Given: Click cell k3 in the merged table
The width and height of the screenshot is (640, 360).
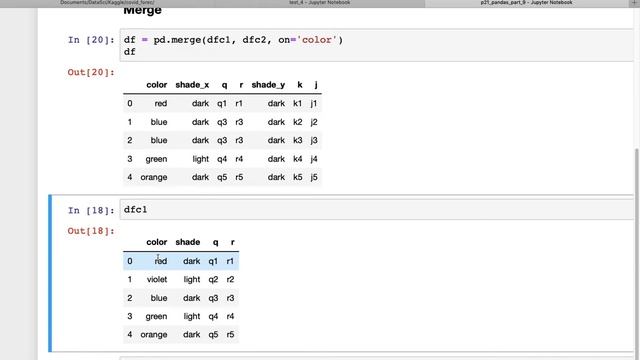Looking at the screenshot, I should [x=298, y=140].
